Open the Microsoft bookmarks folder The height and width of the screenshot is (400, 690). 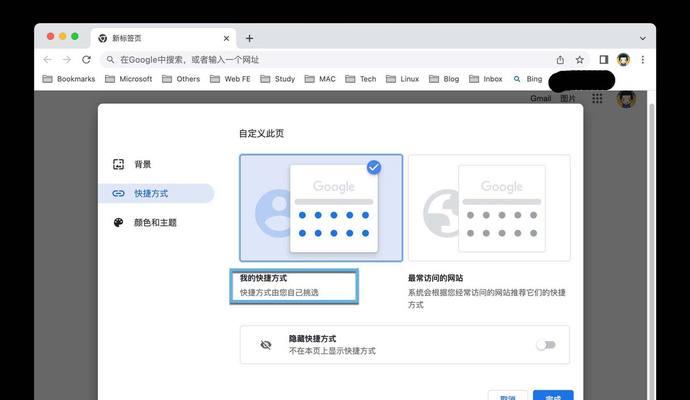[x=128, y=79]
